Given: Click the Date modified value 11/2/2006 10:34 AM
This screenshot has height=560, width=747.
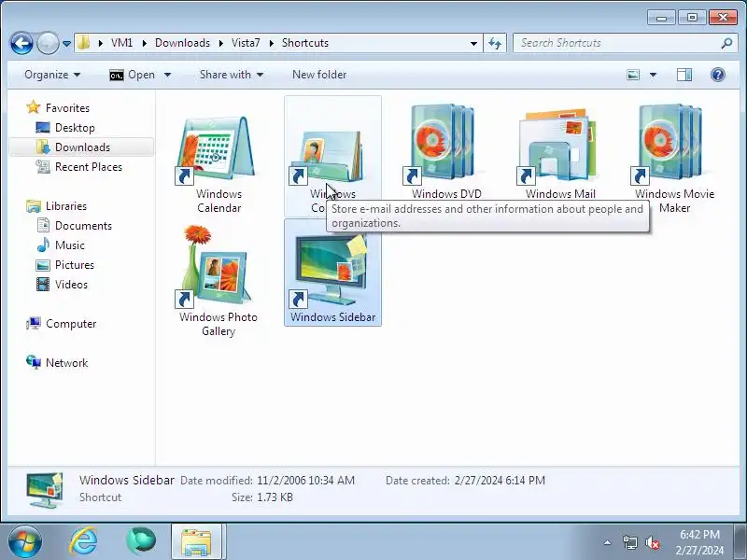Looking at the screenshot, I should click(x=306, y=481).
